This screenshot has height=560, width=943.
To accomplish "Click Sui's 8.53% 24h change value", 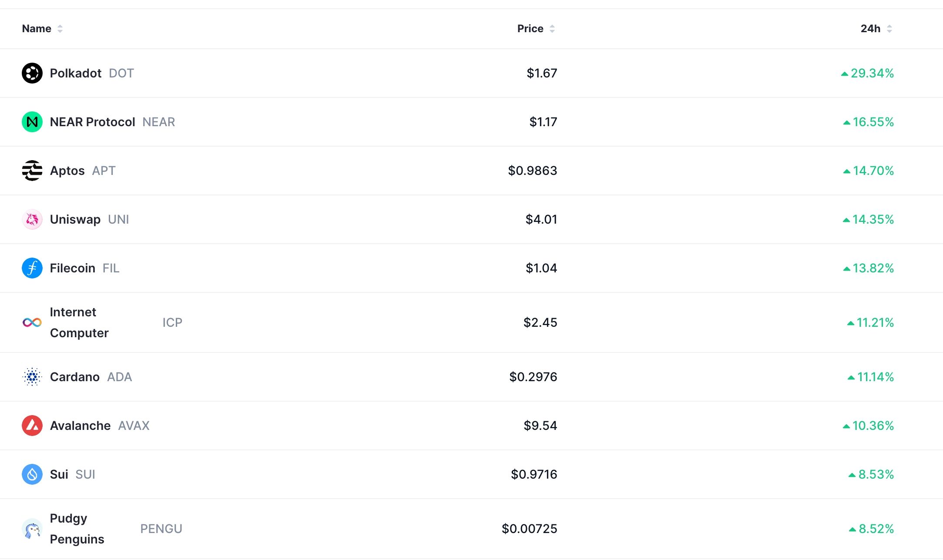I will point(876,474).
